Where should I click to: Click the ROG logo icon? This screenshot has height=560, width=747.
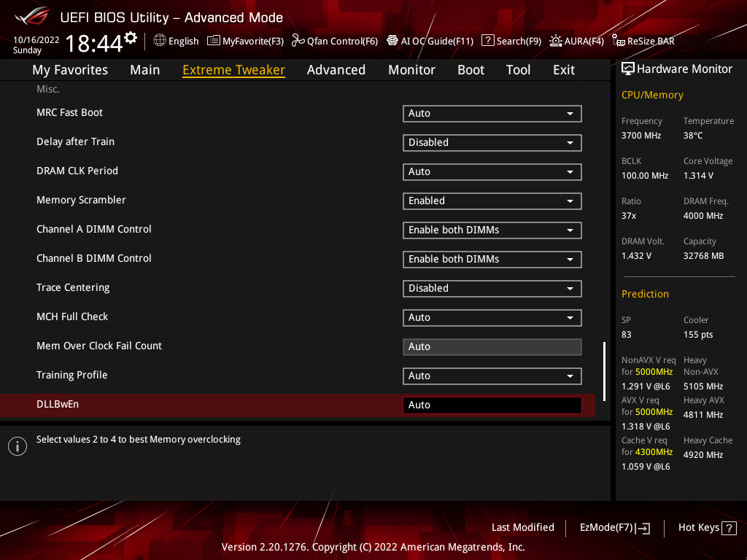32,17
